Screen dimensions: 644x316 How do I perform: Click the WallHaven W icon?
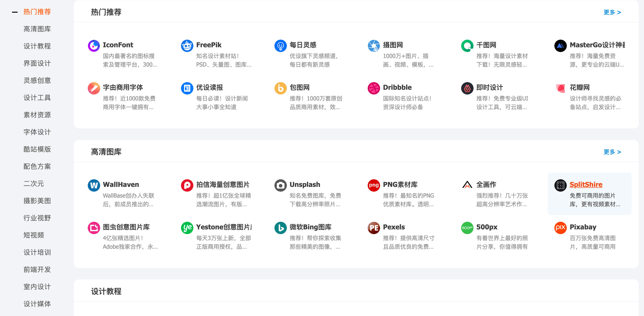tap(94, 185)
